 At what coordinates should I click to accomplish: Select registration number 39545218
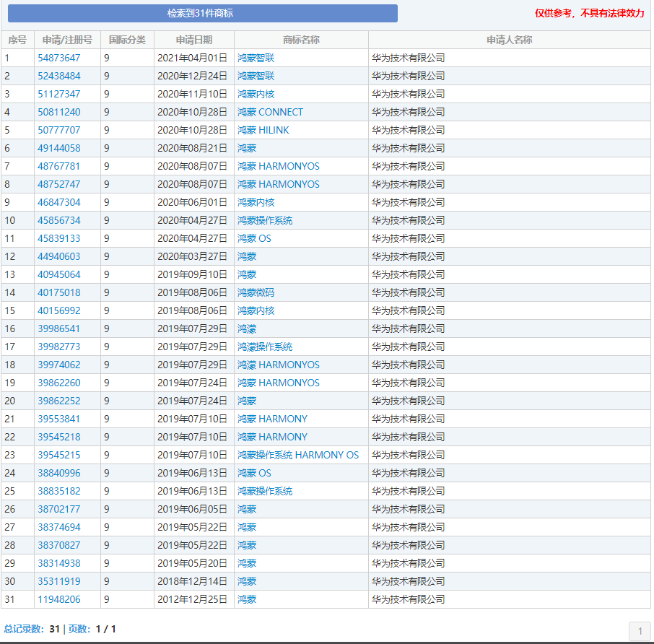tap(58, 437)
